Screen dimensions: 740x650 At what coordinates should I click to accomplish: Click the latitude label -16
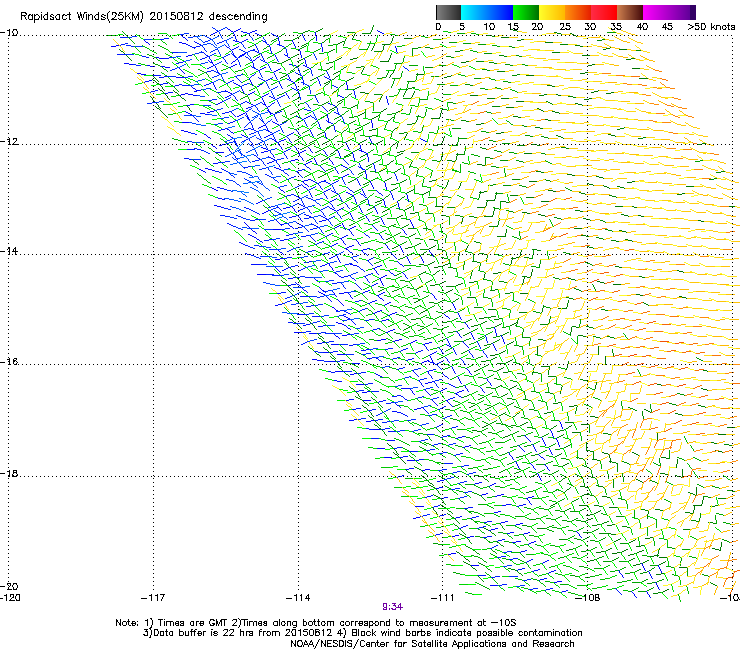tap(9, 362)
